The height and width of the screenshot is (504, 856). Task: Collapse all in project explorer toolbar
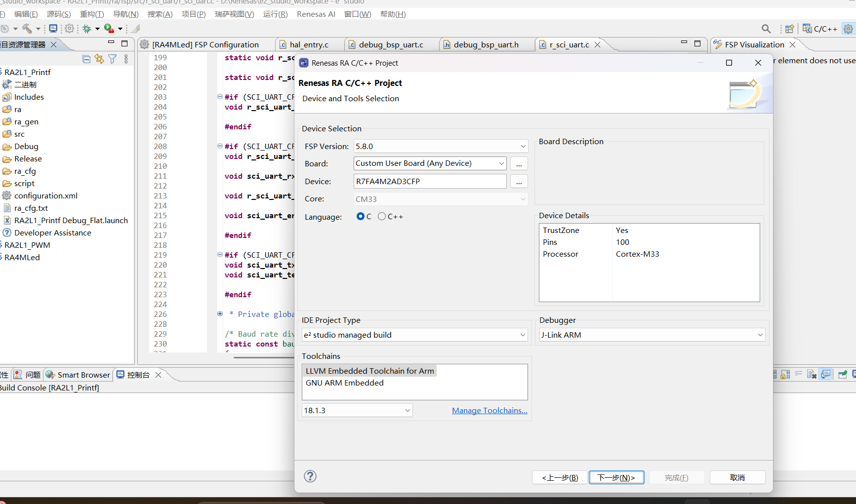(x=86, y=59)
